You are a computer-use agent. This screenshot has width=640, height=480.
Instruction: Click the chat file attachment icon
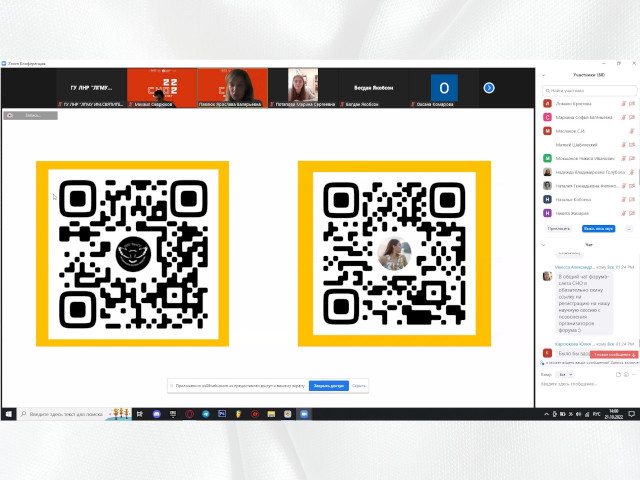(618, 374)
